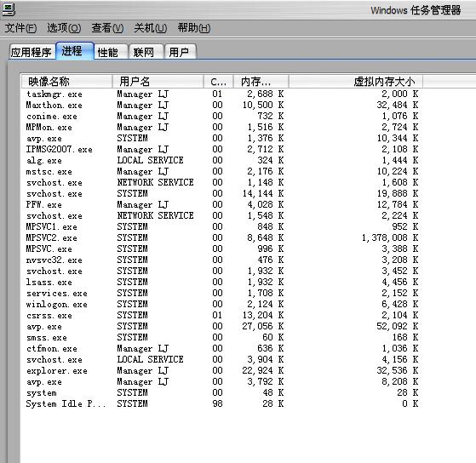476x463 pixels.
Task: Open the 关机(U) menu
Action: click(x=151, y=28)
